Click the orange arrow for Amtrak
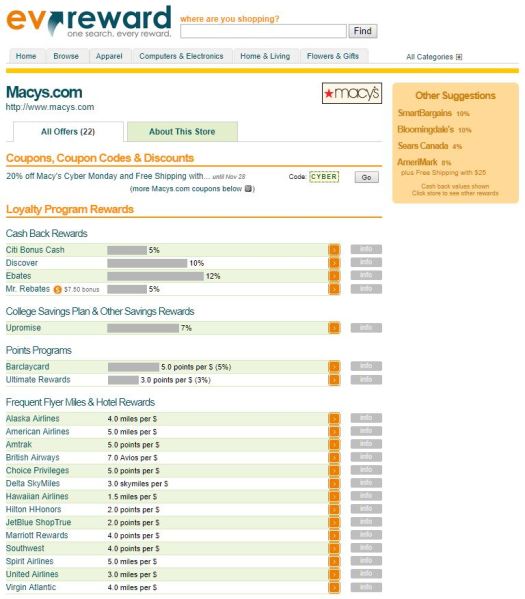525x599 pixels. point(334,445)
